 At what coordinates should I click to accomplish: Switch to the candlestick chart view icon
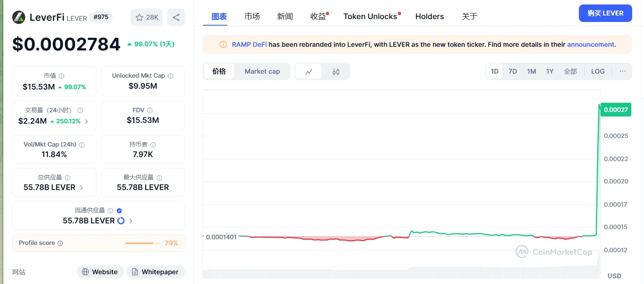click(x=336, y=72)
